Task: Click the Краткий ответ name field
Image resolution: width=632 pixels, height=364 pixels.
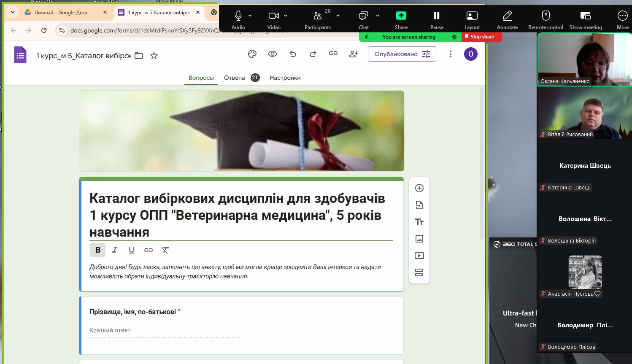Action: (x=165, y=330)
